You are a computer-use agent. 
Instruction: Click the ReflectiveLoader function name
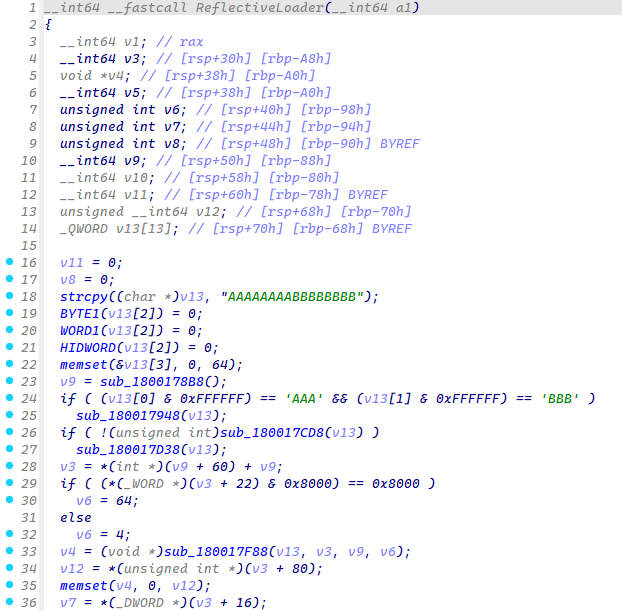tap(260, 8)
